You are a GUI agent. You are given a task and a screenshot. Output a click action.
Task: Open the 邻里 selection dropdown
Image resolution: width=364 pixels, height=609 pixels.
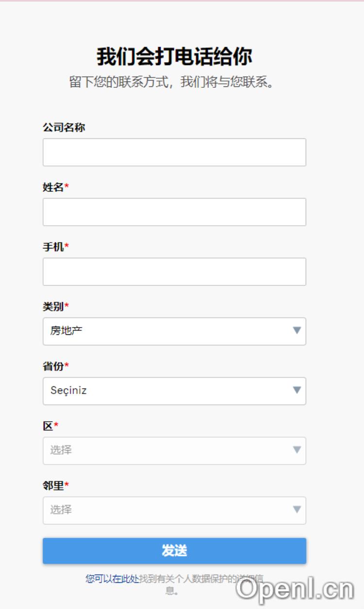(x=165, y=510)
